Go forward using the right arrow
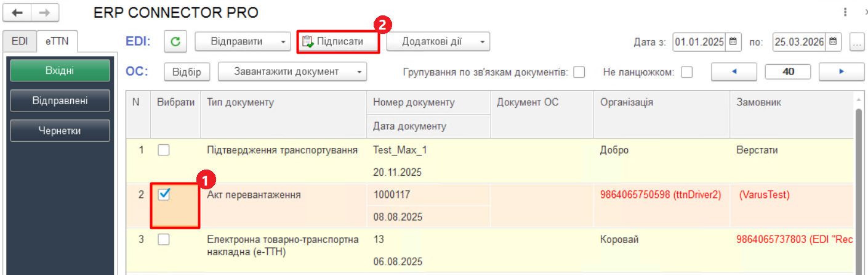 (x=44, y=12)
